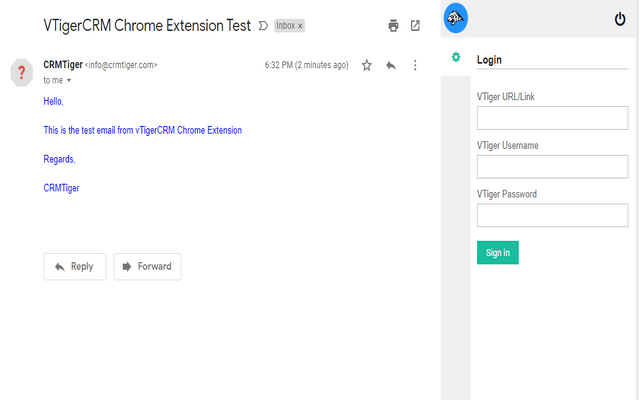Focus the VTiger URL/Link field

point(552,118)
